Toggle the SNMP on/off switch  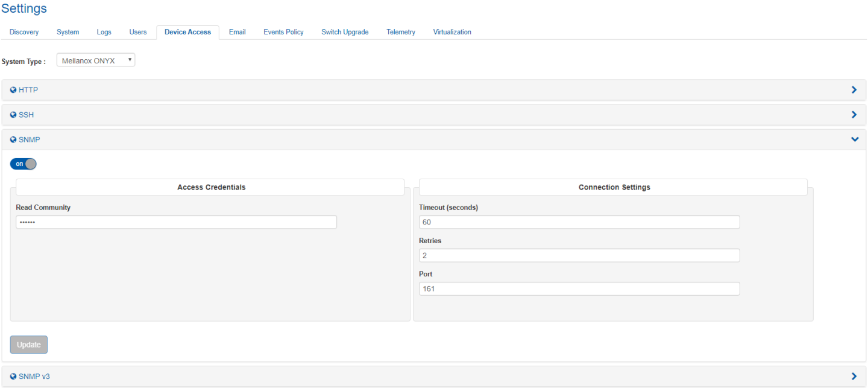pos(24,164)
